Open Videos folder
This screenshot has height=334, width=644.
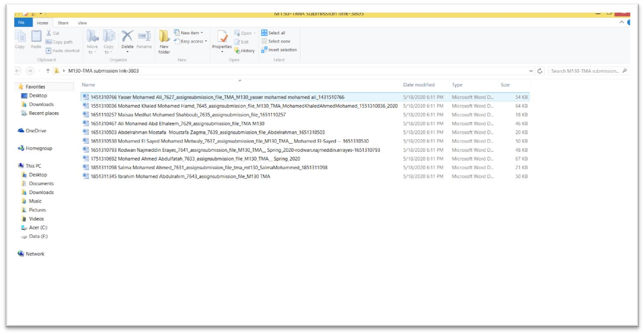click(x=33, y=219)
